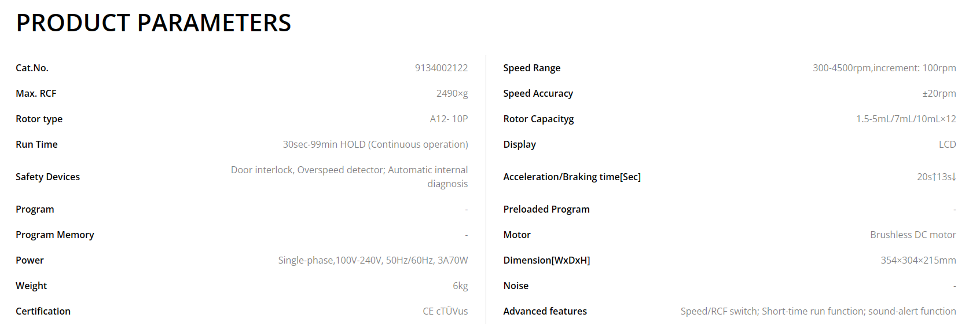Click the Safety Devices label
The width and height of the screenshot is (980, 325).
pyautogui.click(x=47, y=177)
